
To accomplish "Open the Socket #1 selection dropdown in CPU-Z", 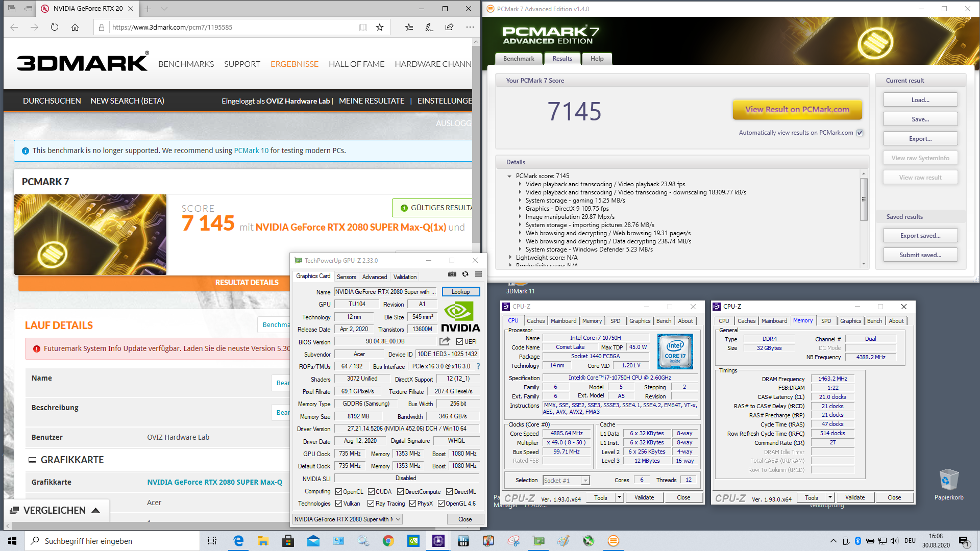I will 566,480.
